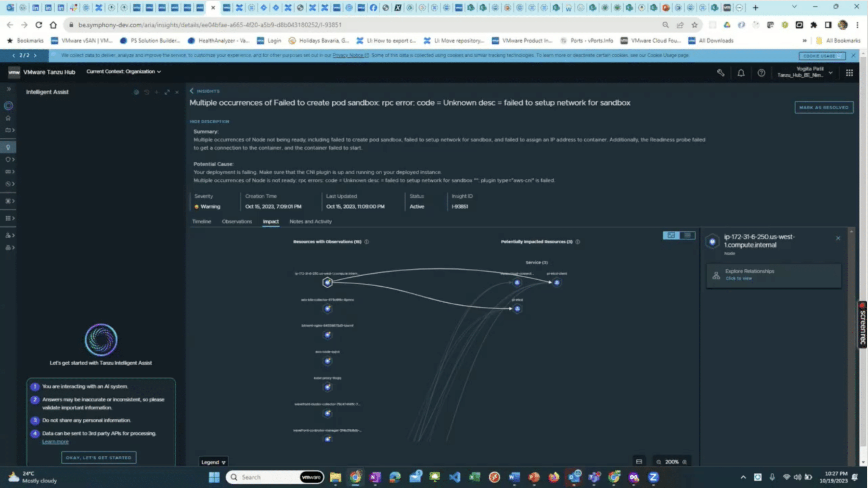Open the Current Context Organization dropdown
Image resolution: width=868 pixels, height=488 pixels.
pos(123,72)
